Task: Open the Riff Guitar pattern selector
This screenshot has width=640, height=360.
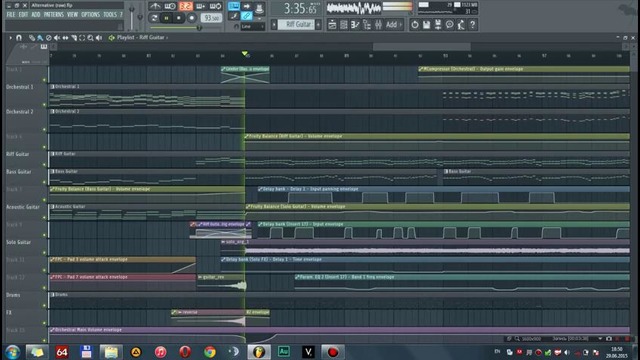Action: click(296, 24)
